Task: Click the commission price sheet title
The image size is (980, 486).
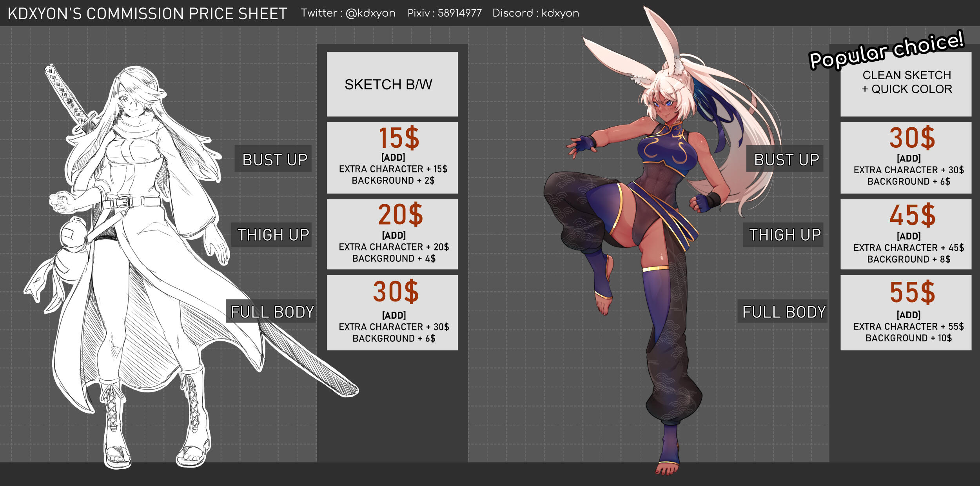Action: coord(147,14)
